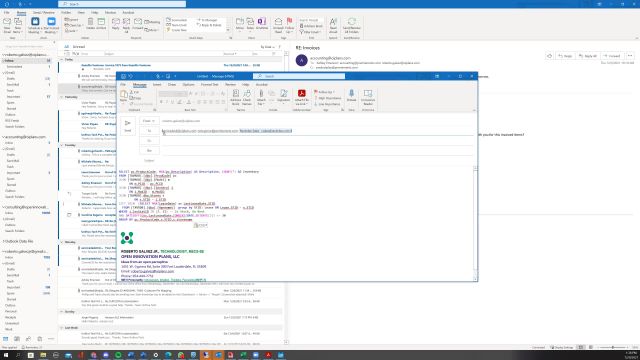Click Start Instant Meeting icon in main ribbon
The width and height of the screenshot is (640, 360).
coord(51,25)
